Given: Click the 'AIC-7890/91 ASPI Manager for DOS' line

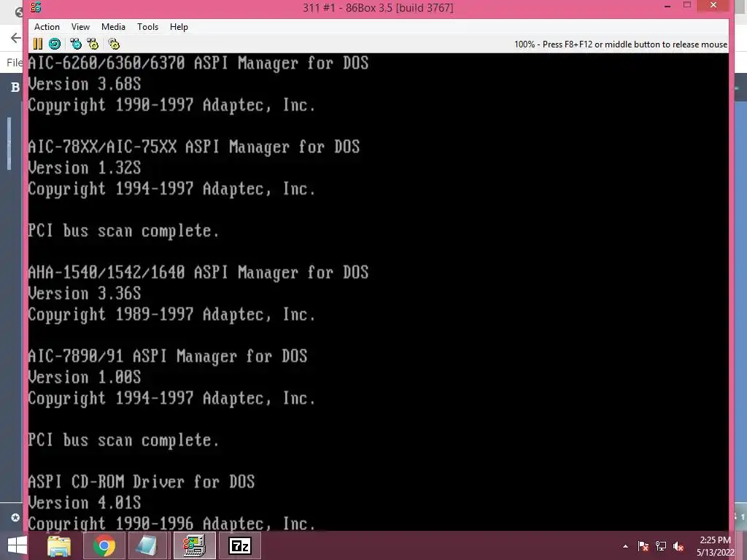Looking at the screenshot, I should click(168, 357).
